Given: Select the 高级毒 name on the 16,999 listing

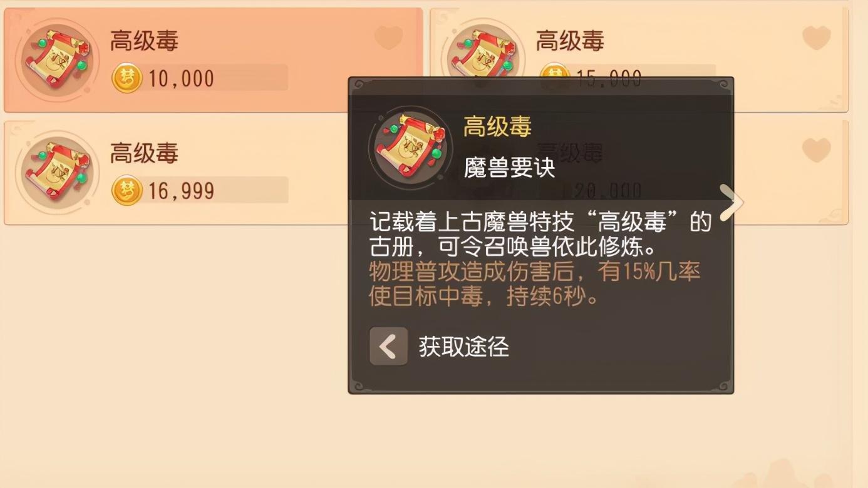Looking at the screenshot, I should 144,153.
